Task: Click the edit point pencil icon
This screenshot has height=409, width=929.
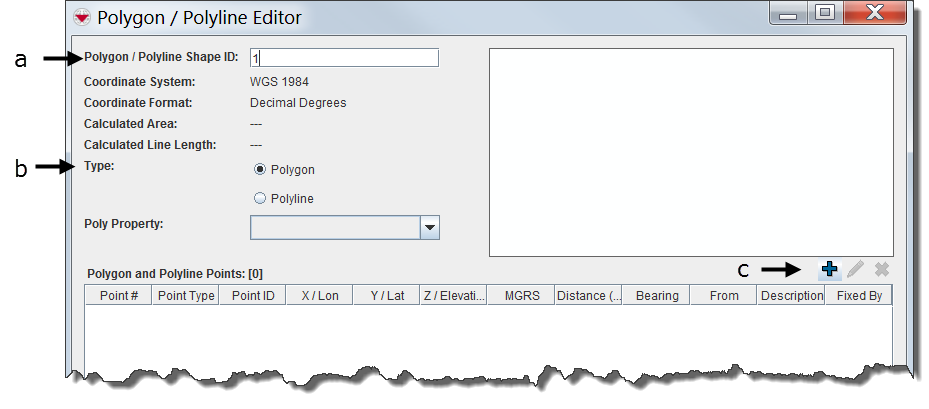Action: click(x=855, y=270)
